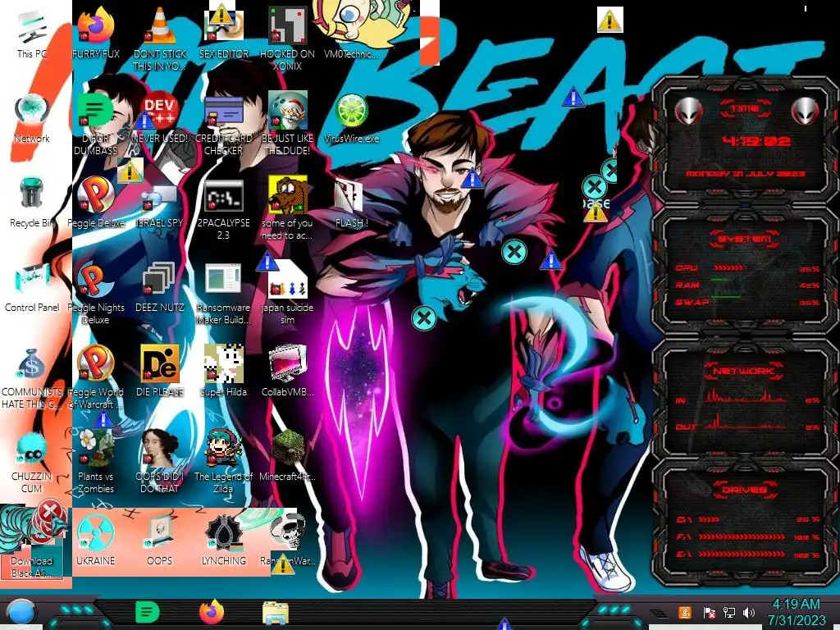Select the RansomWar... skull icon
Image resolution: width=840 pixels, height=630 pixels.
tap(288, 539)
